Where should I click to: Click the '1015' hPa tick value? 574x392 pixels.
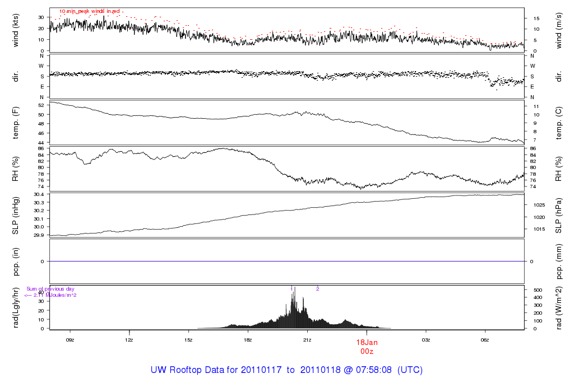[539, 229]
